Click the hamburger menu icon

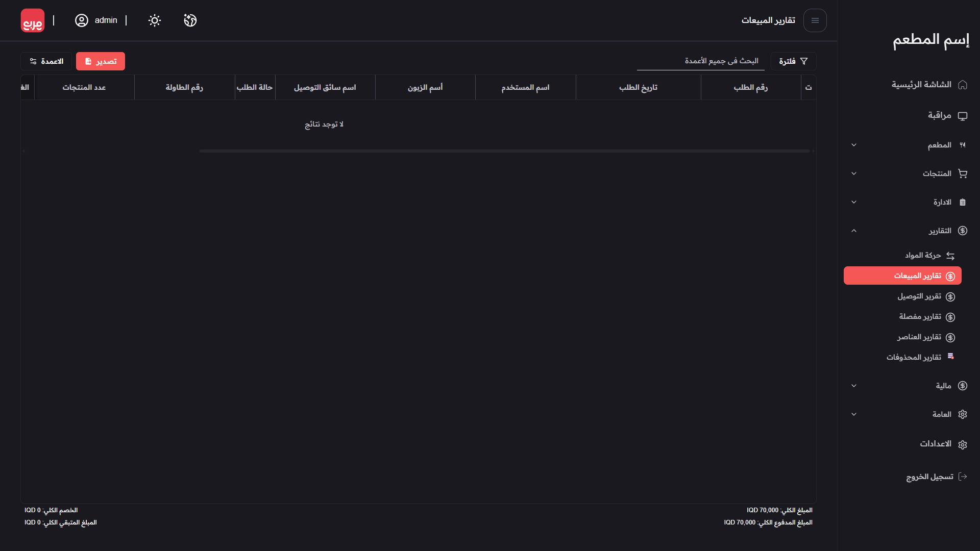coord(815,20)
